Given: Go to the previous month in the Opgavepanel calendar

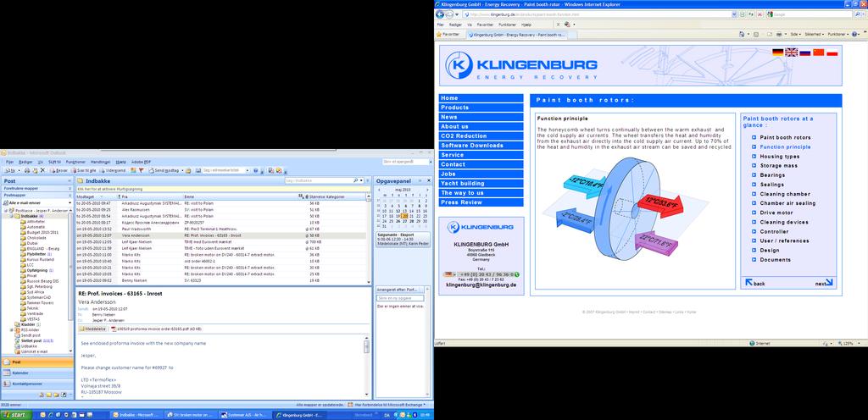Looking at the screenshot, I should tap(379, 190).
